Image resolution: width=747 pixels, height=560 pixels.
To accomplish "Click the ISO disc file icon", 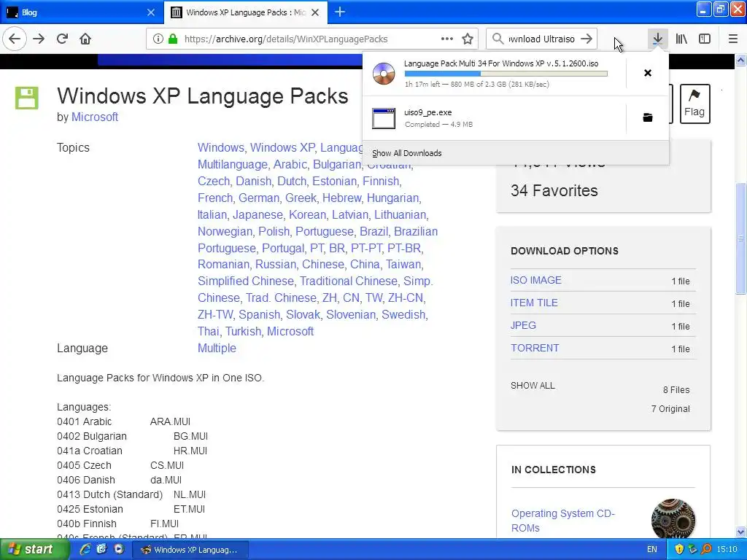I will (384, 74).
